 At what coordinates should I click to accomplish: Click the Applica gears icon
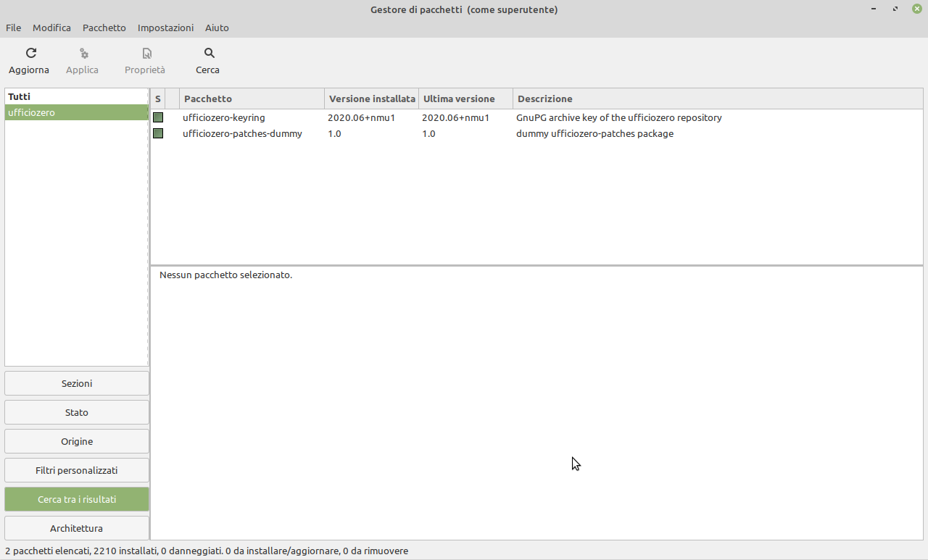83,53
